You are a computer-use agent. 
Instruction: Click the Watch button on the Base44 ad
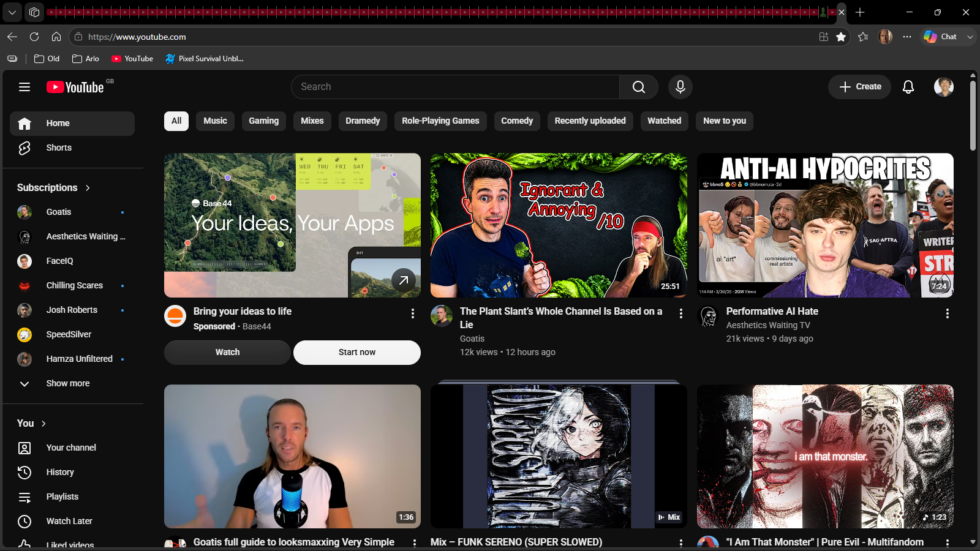[227, 353]
